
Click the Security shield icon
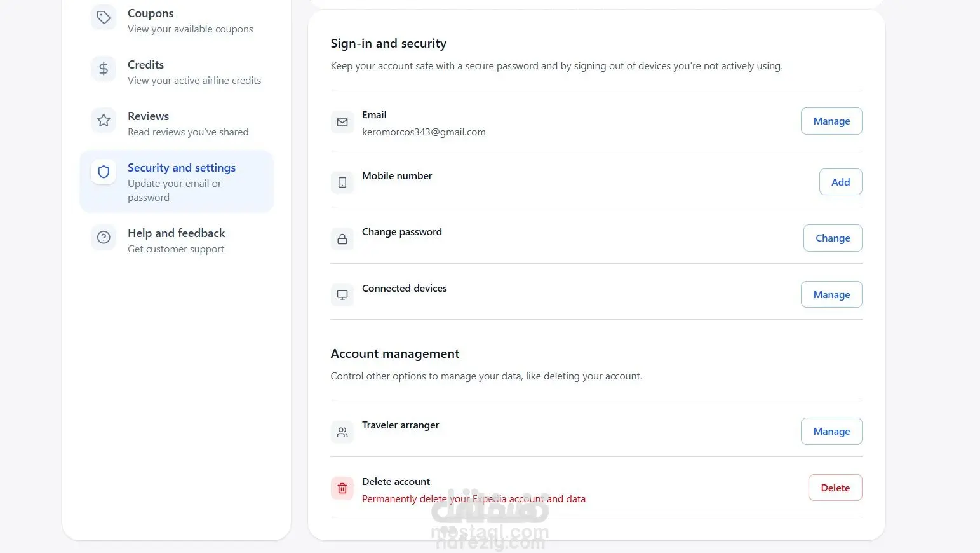(104, 172)
